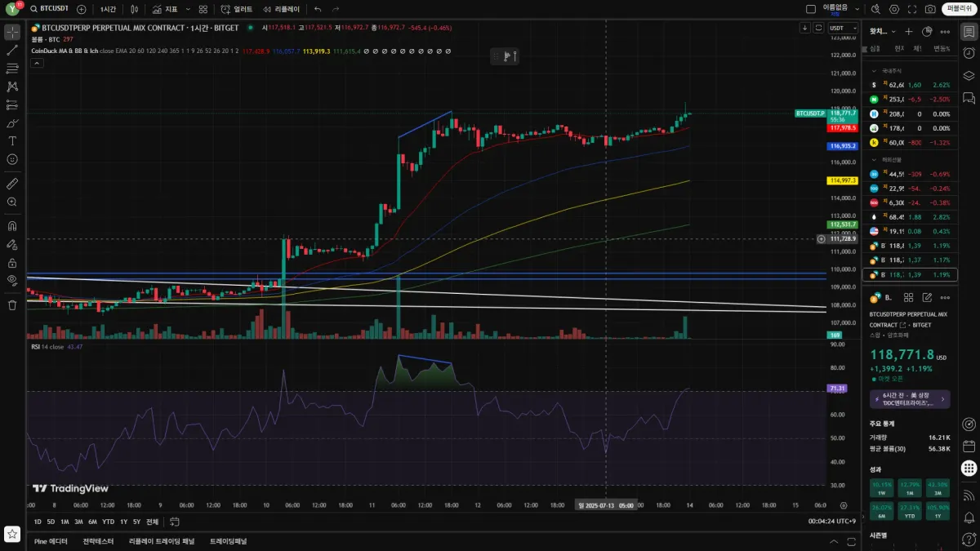Image resolution: width=980 pixels, height=551 pixels.
Task: Open the go to date calendar icon
Action: (174, 522)
